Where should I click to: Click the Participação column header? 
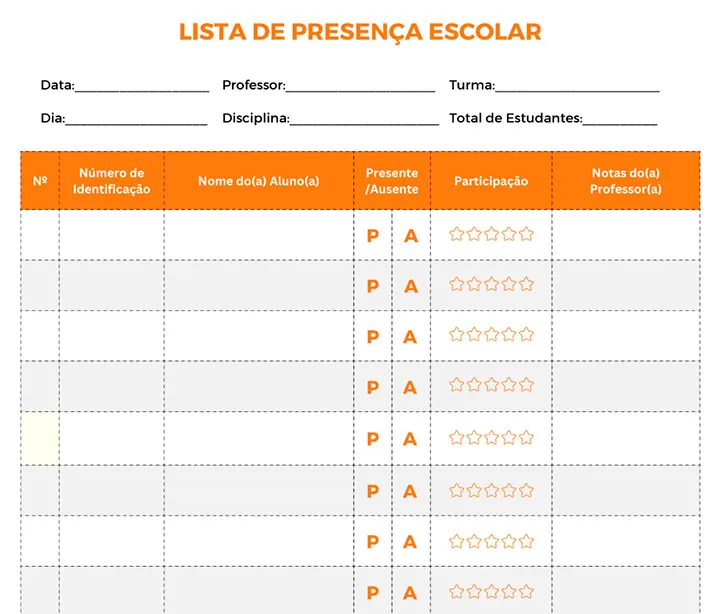[x=491, y=181]
